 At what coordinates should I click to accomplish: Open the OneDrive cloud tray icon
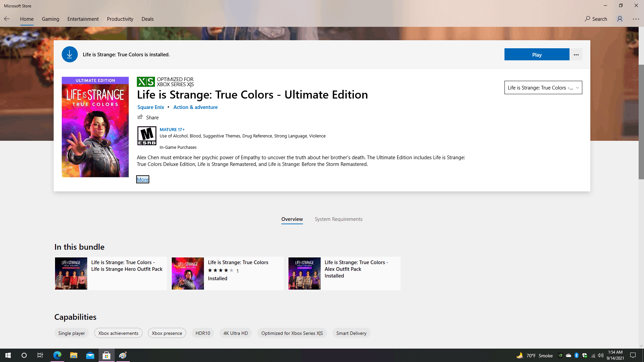pos(569,355)
